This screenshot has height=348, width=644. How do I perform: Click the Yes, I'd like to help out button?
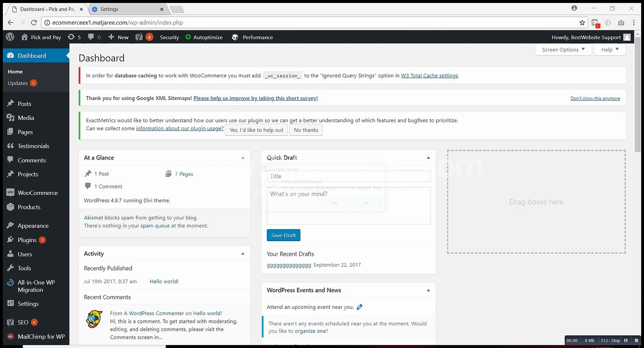tap(256, 130)
